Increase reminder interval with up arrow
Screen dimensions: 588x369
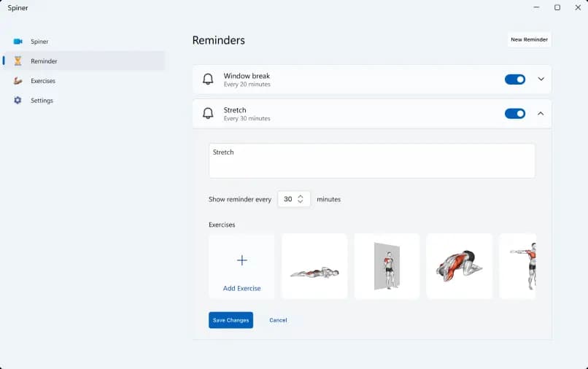[x=301, y=196]
